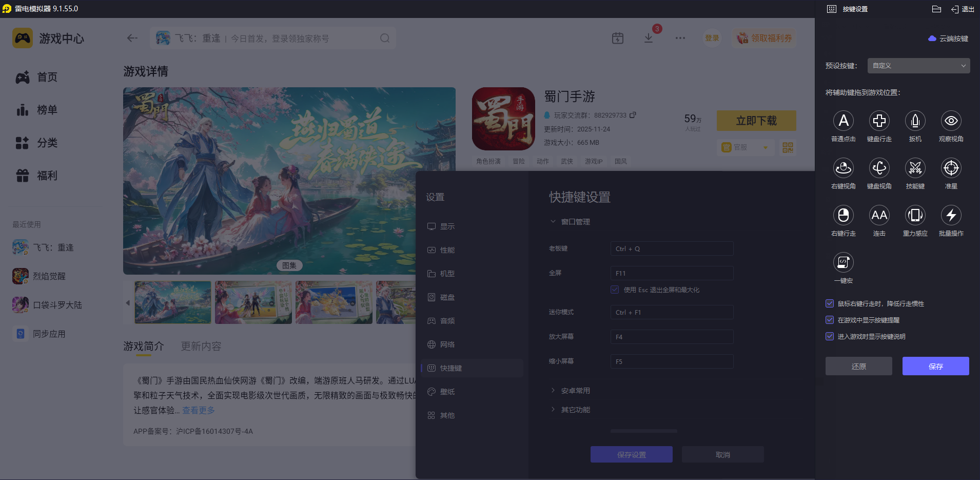
Task: Uncheck 进入游戏时显示按键说明 option
Action: tap(830, 336)
